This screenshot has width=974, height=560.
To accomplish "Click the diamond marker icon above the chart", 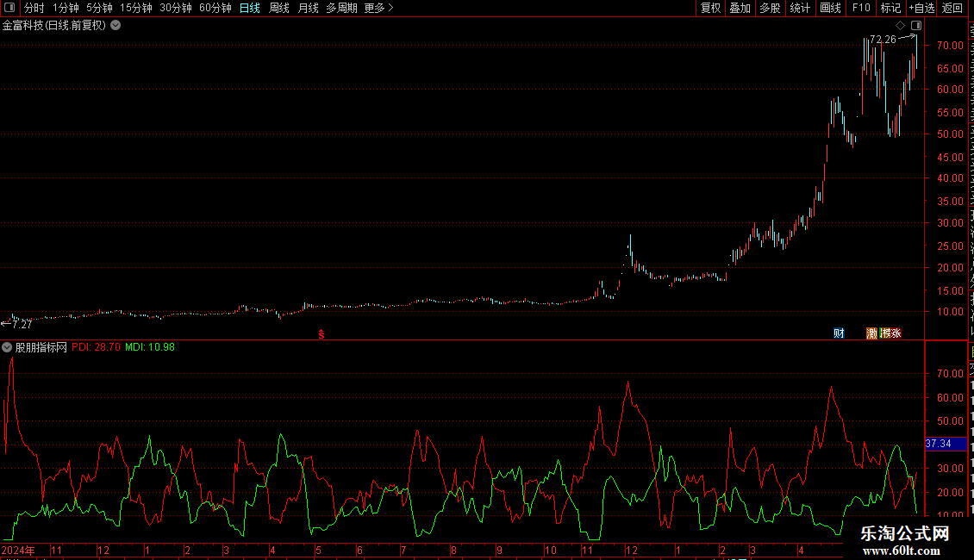I will (900, 26).
